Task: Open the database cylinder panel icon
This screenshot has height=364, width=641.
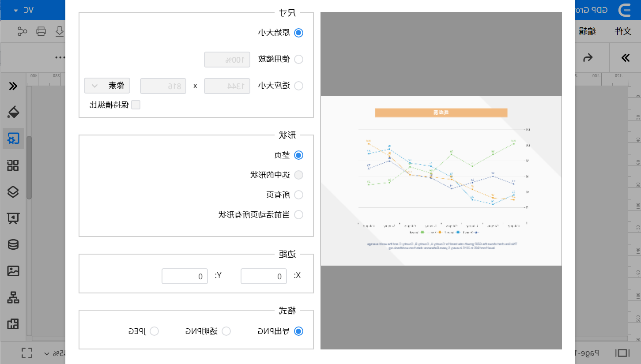Action: click(x=13, y=244)
